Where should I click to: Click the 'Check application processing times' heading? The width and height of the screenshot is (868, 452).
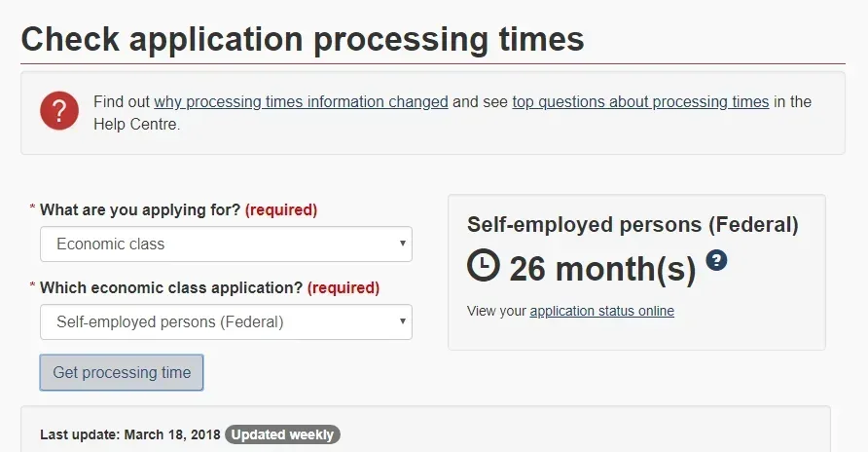(x=303, y=39)
